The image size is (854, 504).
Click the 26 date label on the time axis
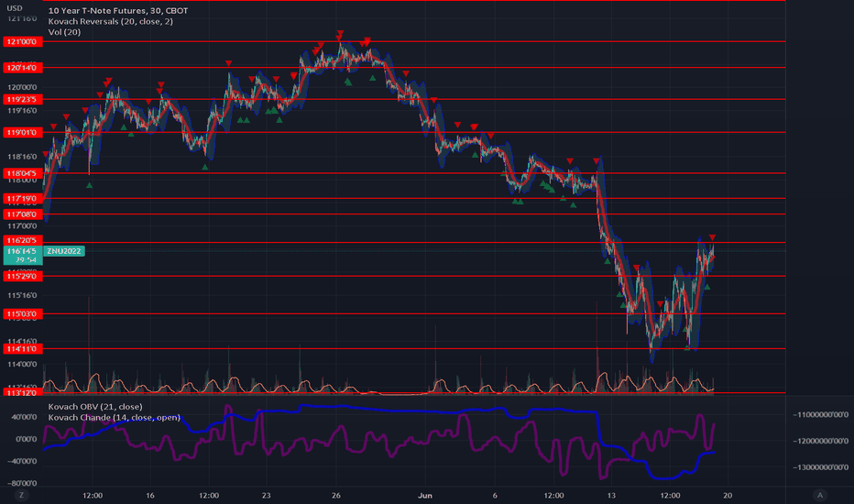[x=336, y=495]
